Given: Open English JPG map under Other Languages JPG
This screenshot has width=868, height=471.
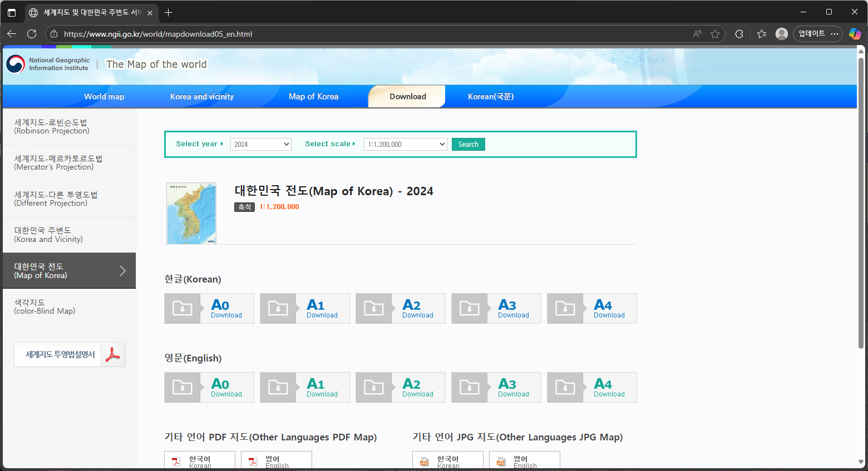Looking at the screenshot, I should click(x=525, y=460).
